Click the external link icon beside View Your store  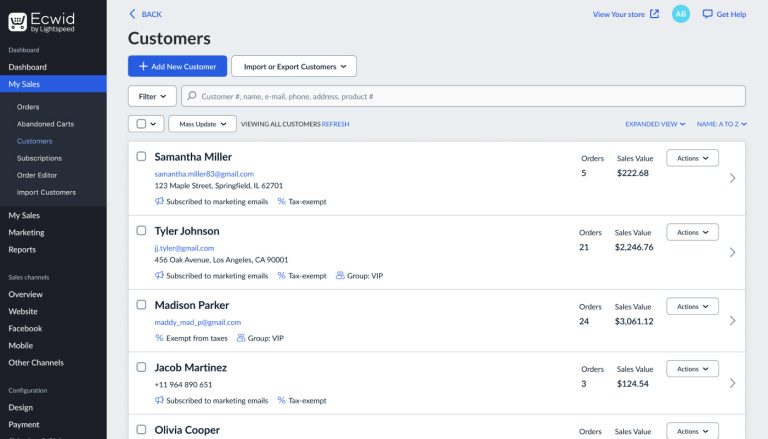tap(654, 14)
